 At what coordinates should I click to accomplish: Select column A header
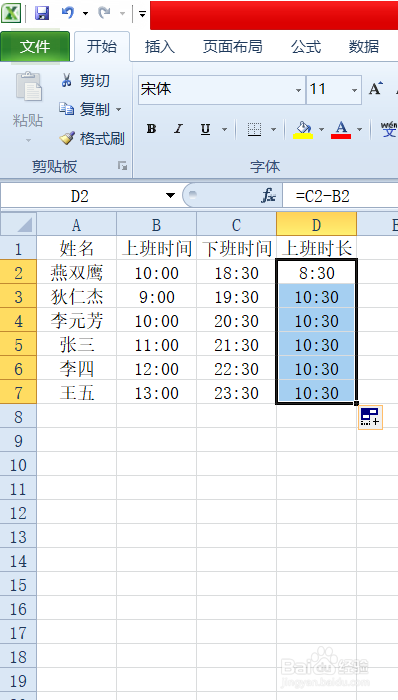(x=77, y=224)
